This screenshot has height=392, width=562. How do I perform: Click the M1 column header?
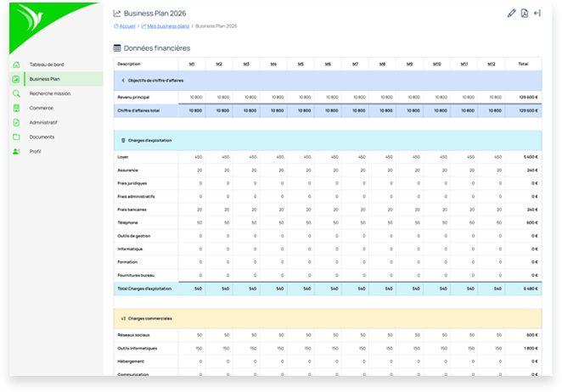click(192, 64)
